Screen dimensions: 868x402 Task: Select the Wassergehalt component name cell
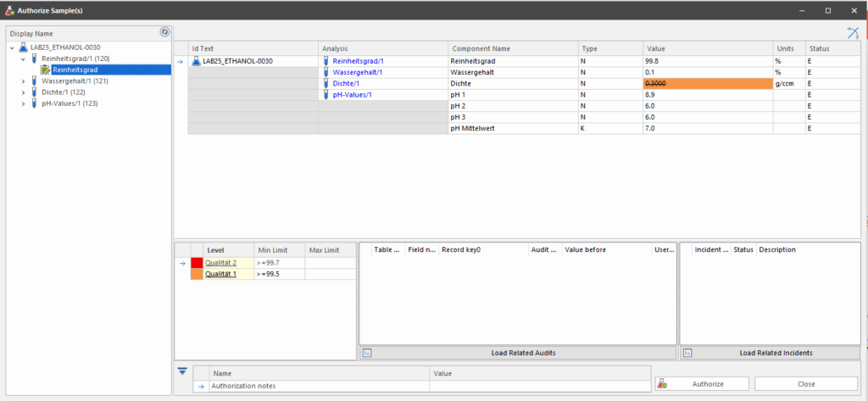pyautogui.click(x=513, y=73)
